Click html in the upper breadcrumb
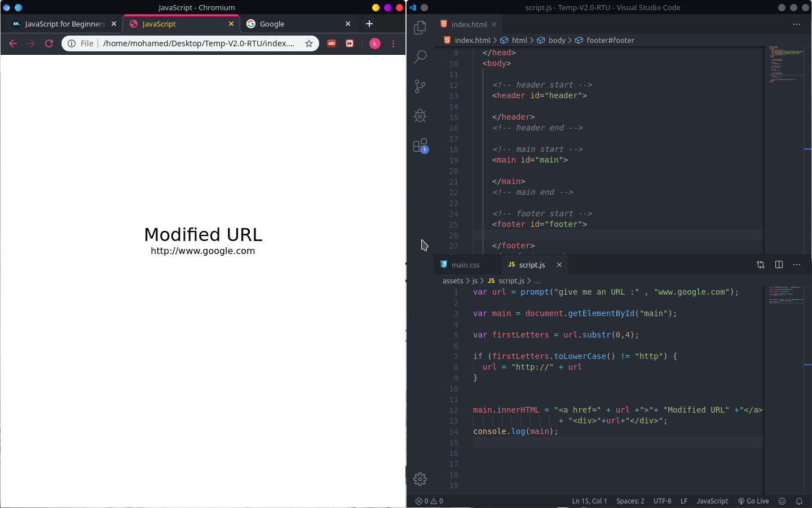This screenshot has width=812, height=508. 519,40
